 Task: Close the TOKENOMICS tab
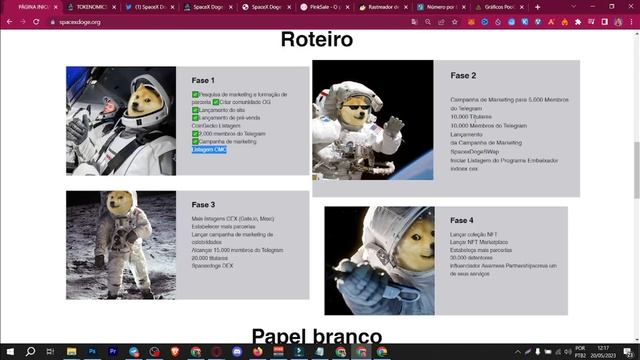coord(114,7)
